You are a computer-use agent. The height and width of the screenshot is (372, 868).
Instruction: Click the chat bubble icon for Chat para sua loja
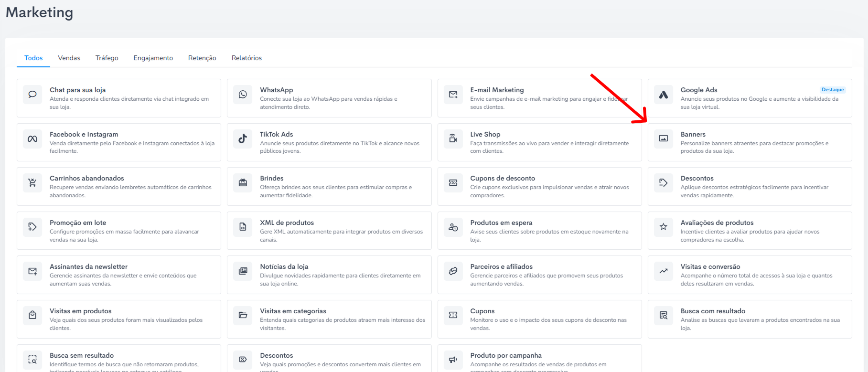pos(32,95)
